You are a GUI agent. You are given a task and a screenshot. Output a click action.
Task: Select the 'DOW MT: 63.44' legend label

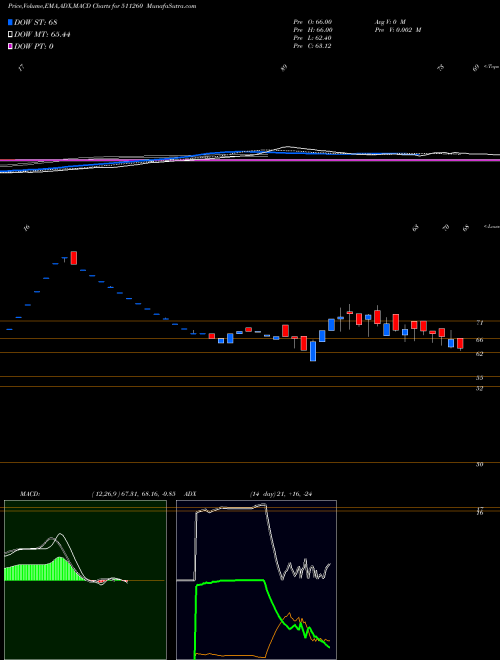[x=42, y=35]
